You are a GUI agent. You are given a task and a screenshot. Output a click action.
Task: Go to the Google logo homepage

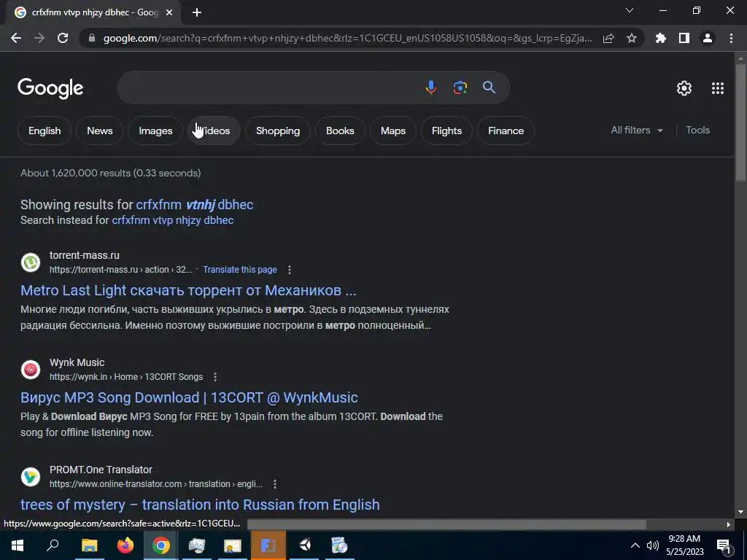tap(50, 88)
